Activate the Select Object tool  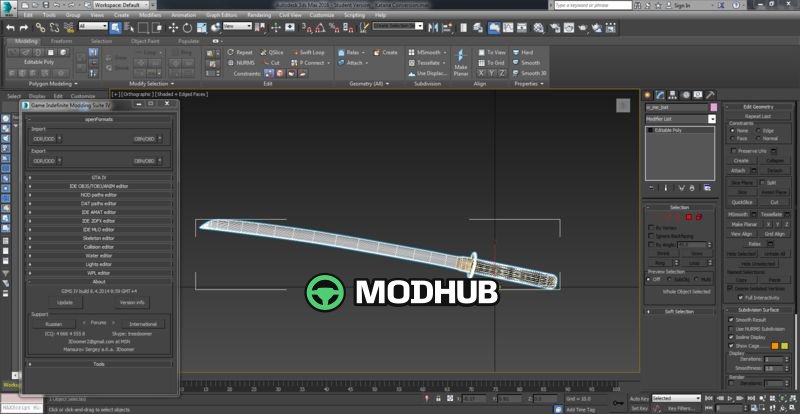[x=115, y=28]
